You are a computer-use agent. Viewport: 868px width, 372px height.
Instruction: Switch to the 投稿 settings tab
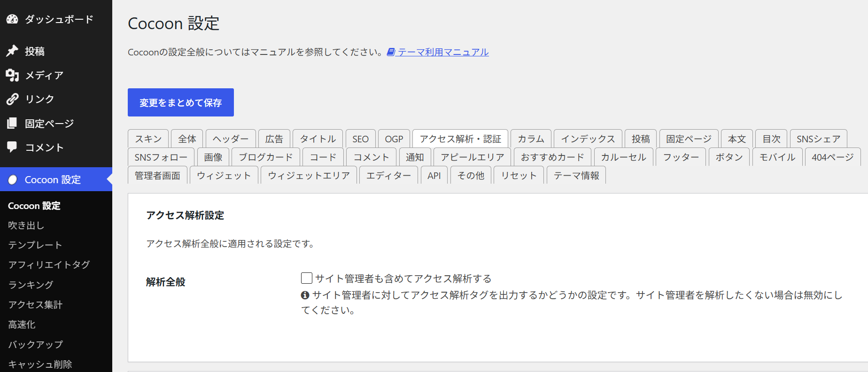(x=641, y=139)
